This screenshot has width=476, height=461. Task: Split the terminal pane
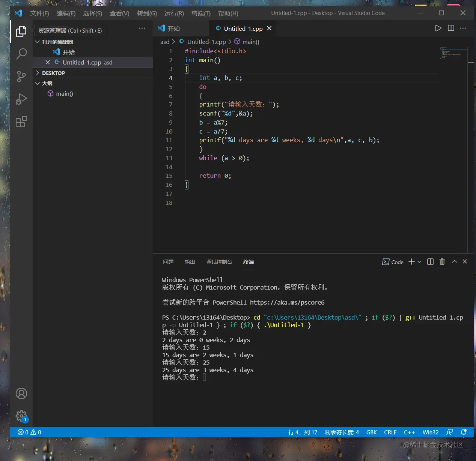coord(431,262)
